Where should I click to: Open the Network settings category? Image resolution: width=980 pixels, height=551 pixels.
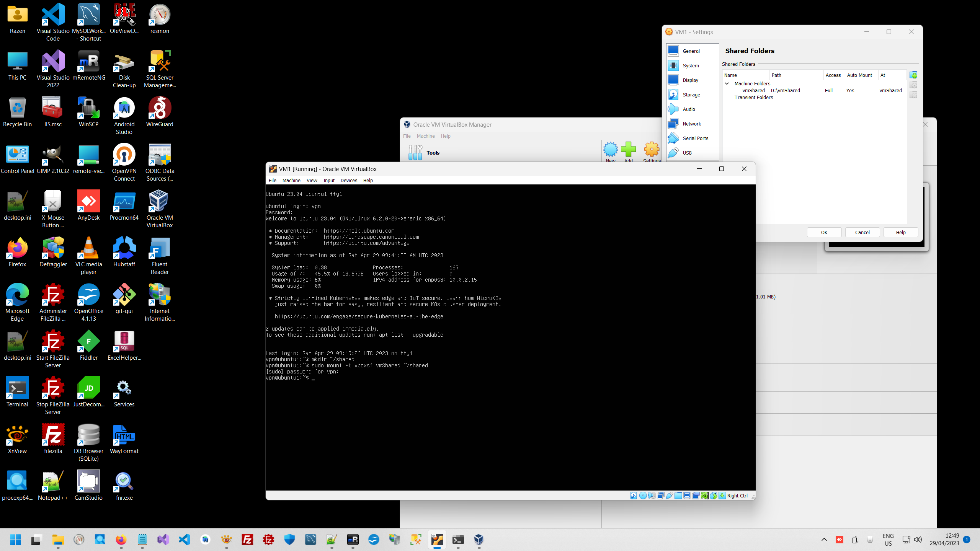pos(691,124)
